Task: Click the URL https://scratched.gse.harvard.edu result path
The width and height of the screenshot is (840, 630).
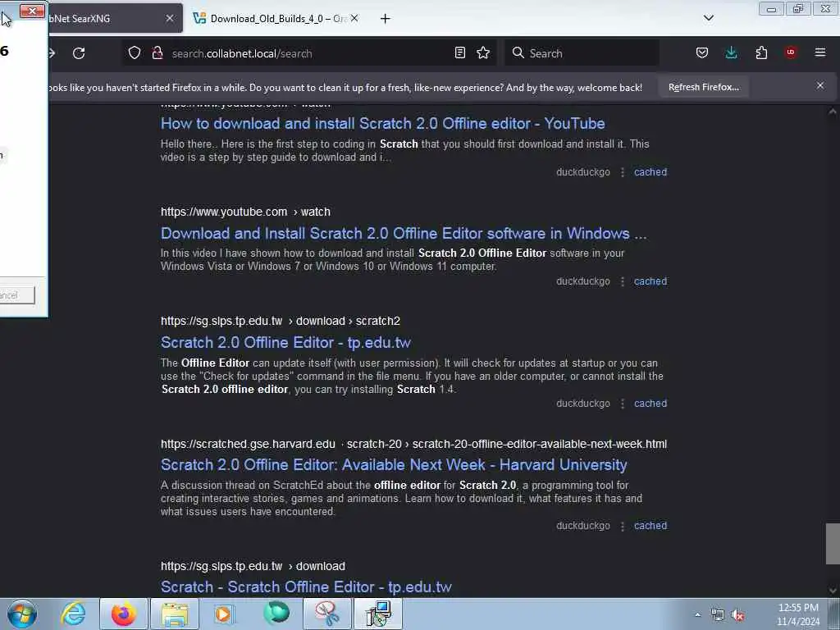Action: pyautogui.click(x=413, y=444)
